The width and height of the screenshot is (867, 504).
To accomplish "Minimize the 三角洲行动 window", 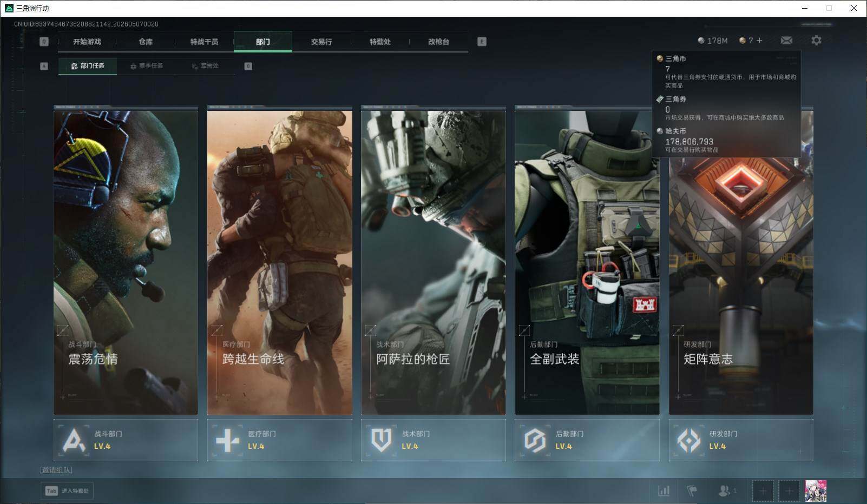I will coord(804,8).
